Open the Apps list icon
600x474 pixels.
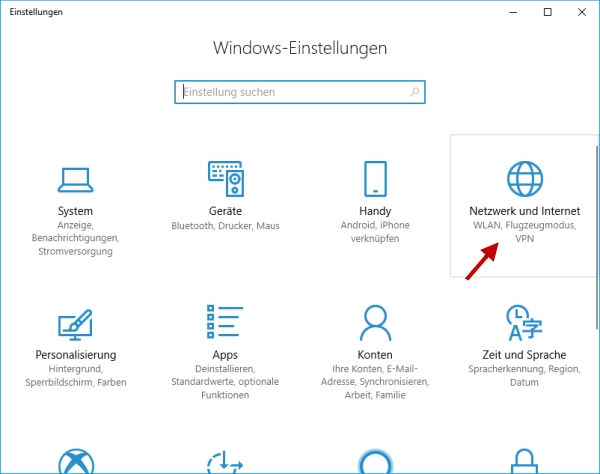tap(225, 321)
